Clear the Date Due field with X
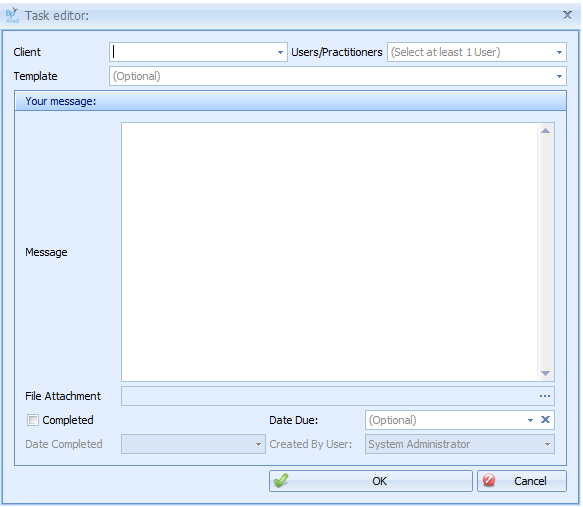Screen dimensions: 583x507 tap(545, 420)
